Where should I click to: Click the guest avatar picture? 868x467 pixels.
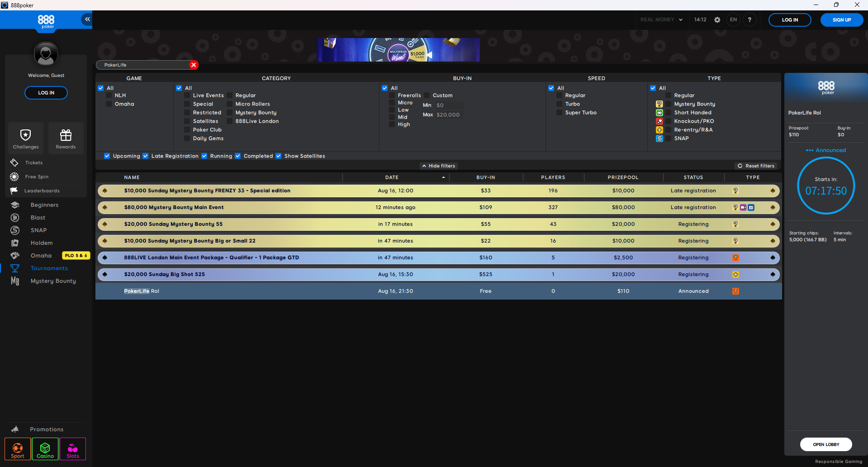pyautogui.click(x=46, y=54)
